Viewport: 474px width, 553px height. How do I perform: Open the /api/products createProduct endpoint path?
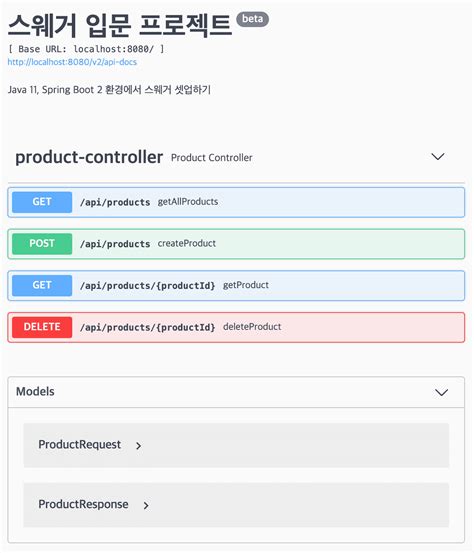(115, 244)
